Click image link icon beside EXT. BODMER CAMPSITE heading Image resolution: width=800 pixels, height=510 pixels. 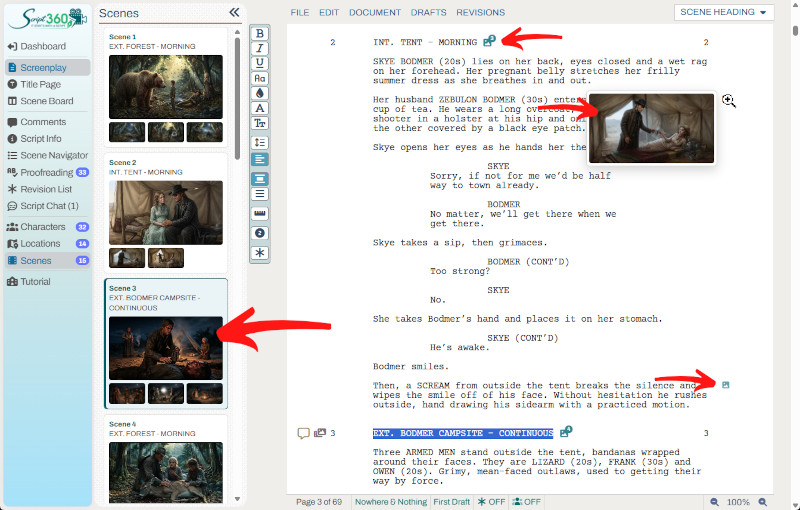click(x=566, y=431)
